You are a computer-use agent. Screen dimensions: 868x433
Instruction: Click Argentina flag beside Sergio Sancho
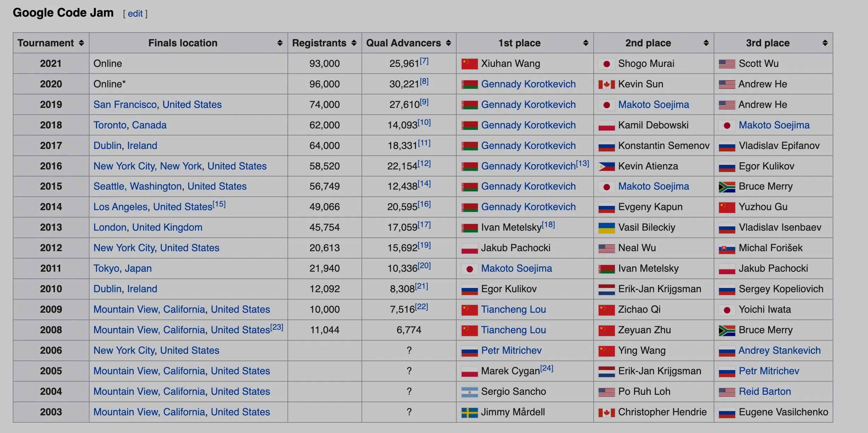tap(470, 392)
